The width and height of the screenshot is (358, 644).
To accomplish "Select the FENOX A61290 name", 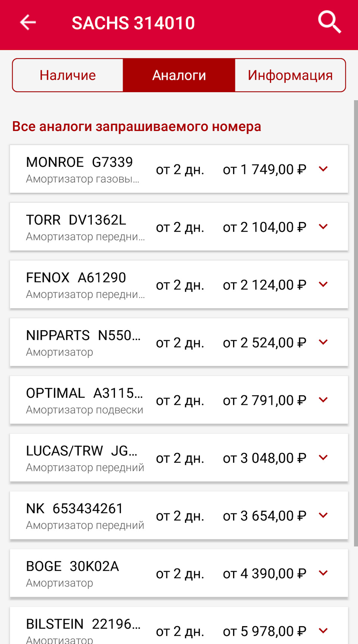I will click(x=76, y=278).
